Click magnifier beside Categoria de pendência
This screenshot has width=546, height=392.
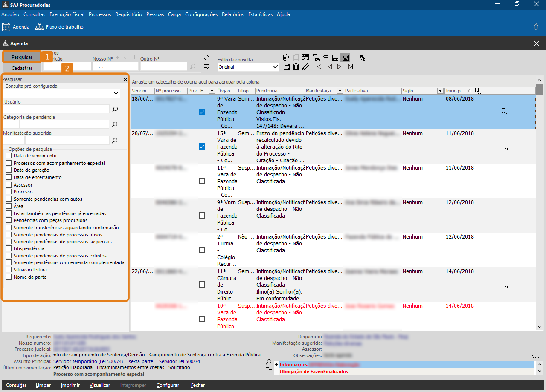(x=115, y=124)
